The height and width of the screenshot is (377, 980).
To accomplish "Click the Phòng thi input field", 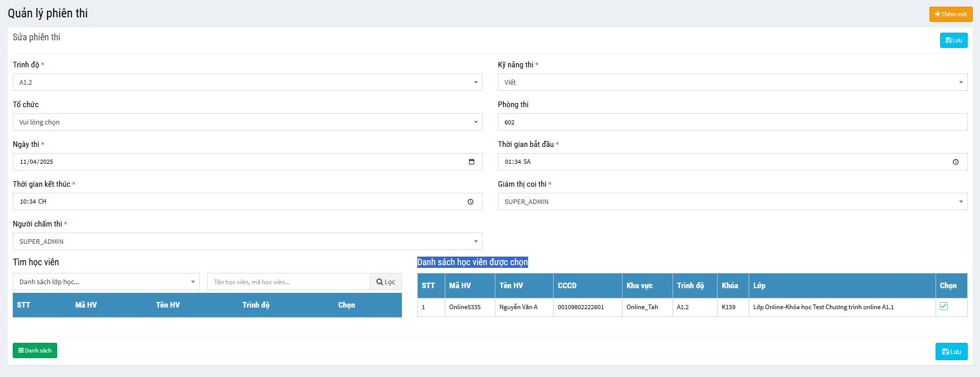I will [732, 122].
